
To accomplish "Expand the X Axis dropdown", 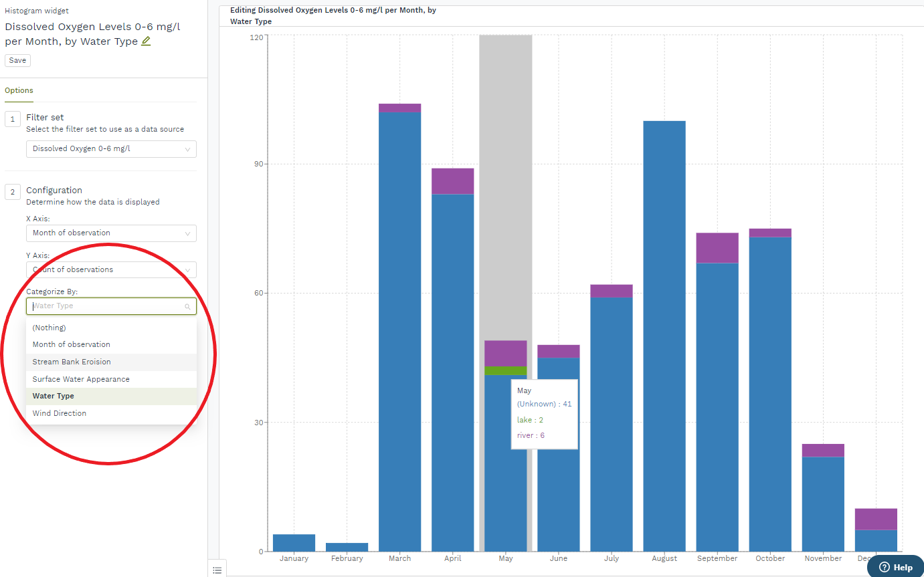I will click(x=111, y=233).
